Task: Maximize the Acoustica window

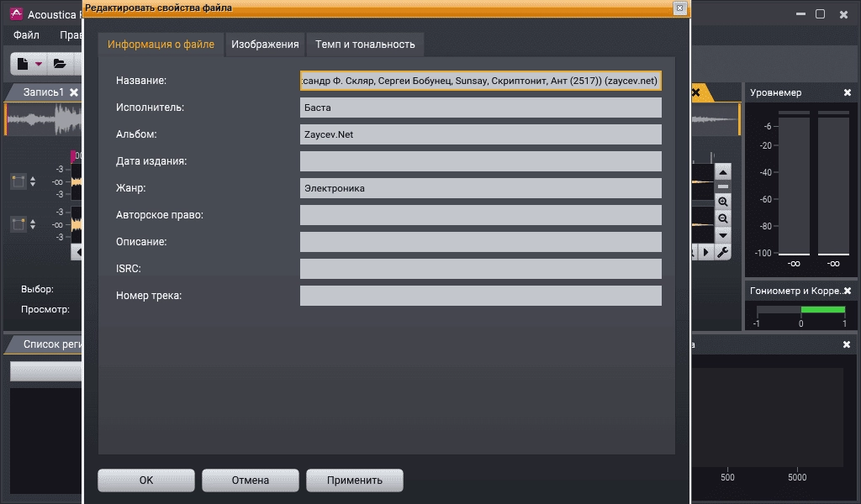Action: (x=821, y=14)
